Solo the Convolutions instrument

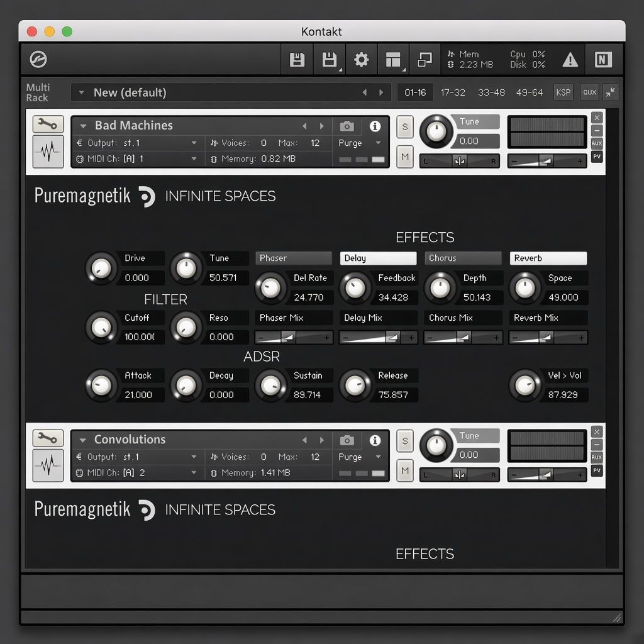(405, 441)
